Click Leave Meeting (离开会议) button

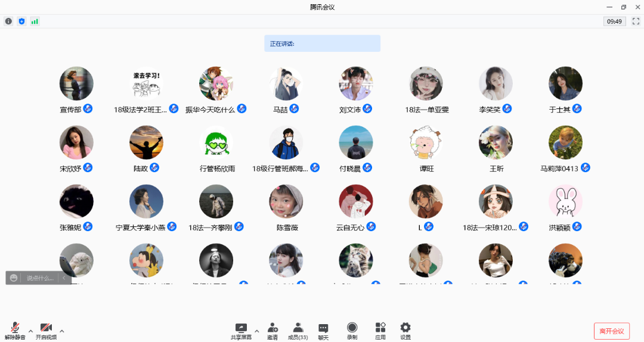(611, 331)
